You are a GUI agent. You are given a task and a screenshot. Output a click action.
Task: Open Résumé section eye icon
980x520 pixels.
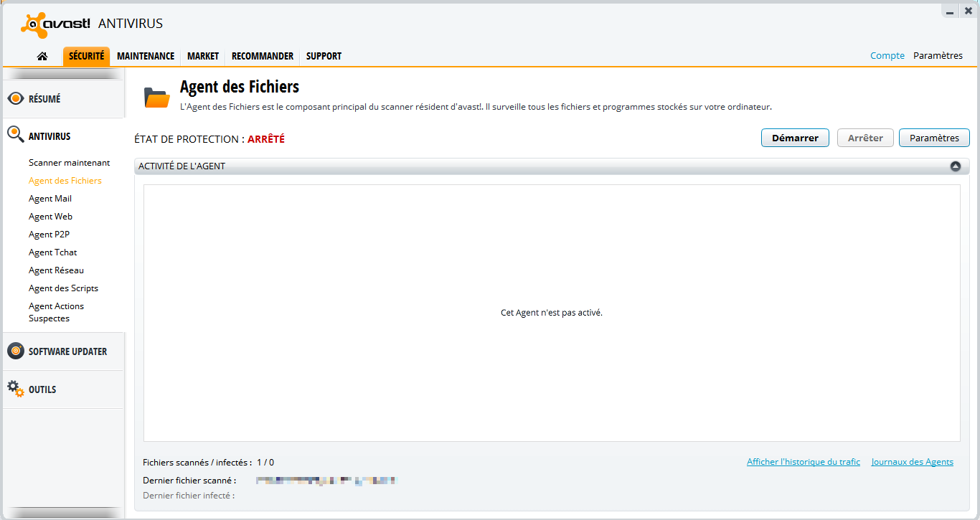pos(16,99)
